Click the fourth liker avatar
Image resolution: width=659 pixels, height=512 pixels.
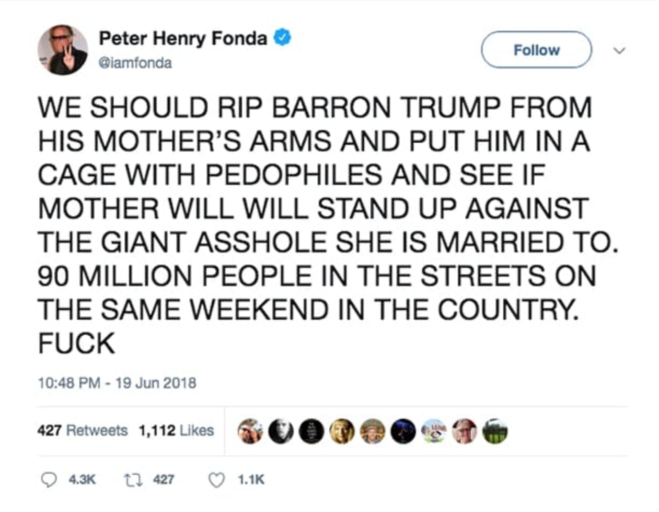coord(342,431)
